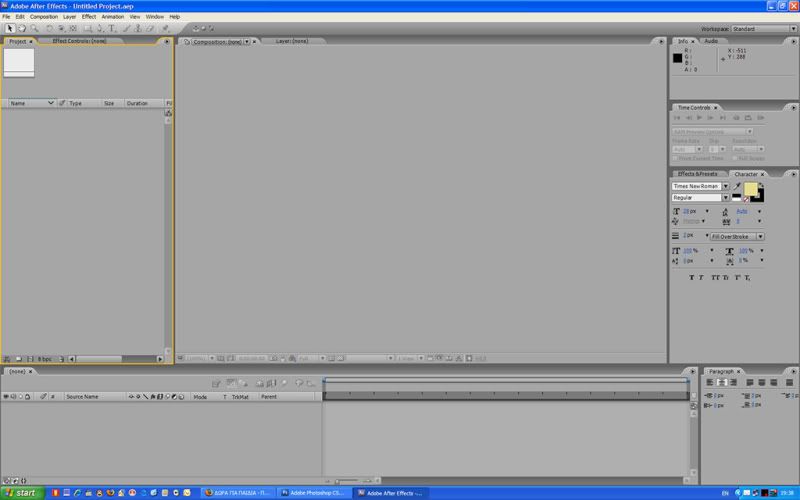Select the Eraser tool
The height and width of the screenshot is (500, 800).
pyautogui.click(x=150, y=29)
